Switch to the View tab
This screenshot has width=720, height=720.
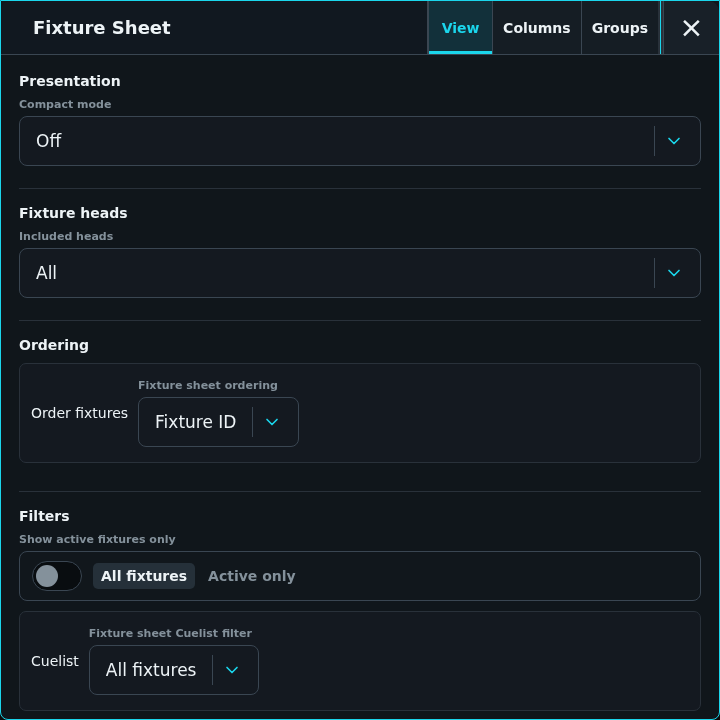click(x=460, y=28)
